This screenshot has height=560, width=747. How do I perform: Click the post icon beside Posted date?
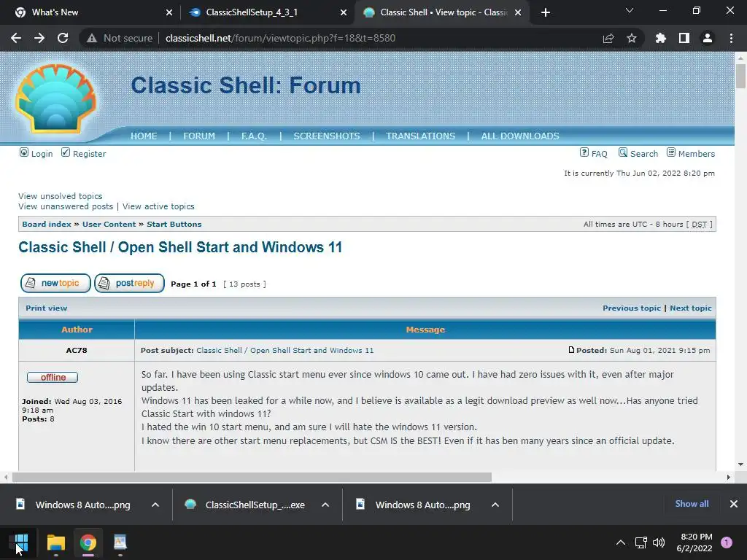tap(572, 350)
